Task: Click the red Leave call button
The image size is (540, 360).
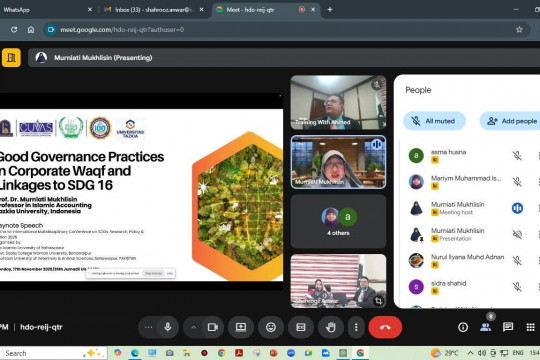Action: pyautogui.click(x=385, y=327)
